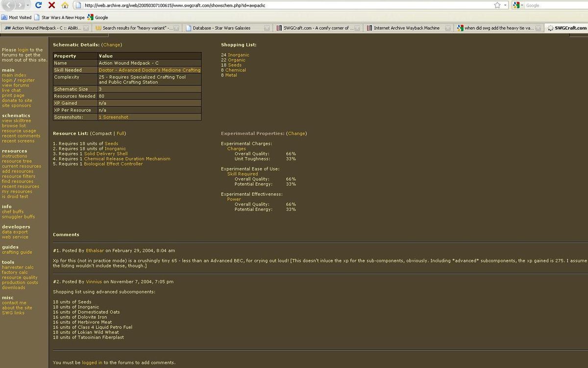Go to the browser home page icon
This screenshot has height=368, width=588.
point(65,5)
